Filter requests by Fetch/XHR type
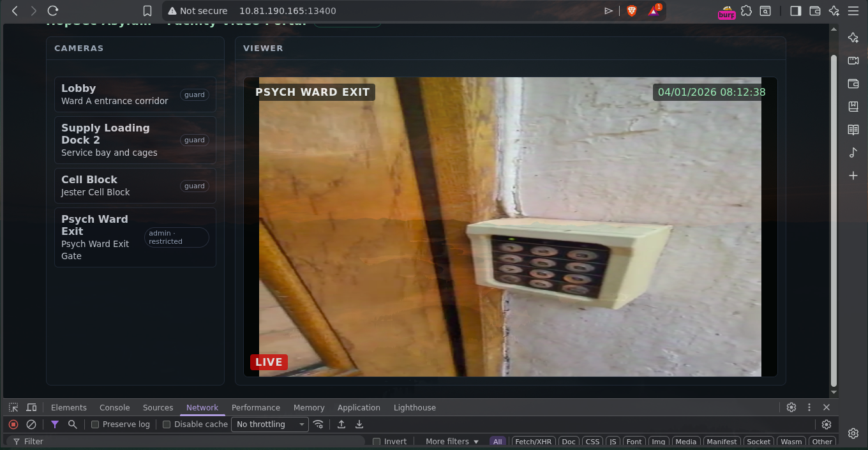 (533, 442)
